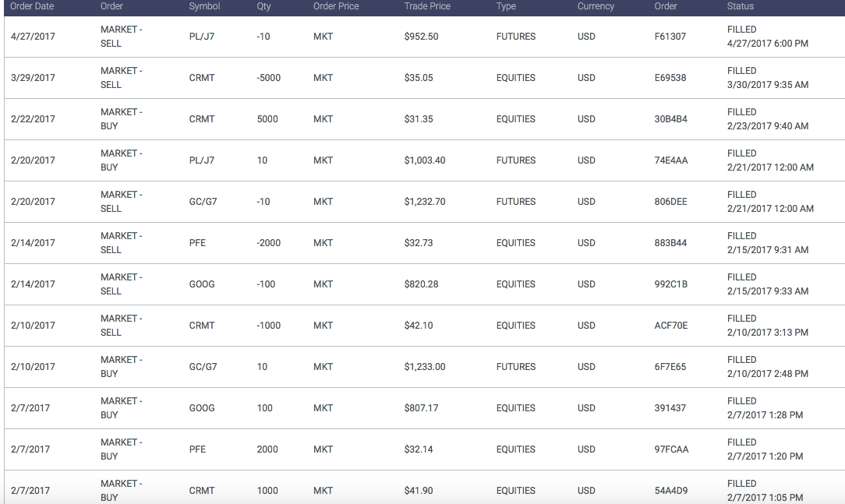Open order F61307
Screen dimensions: 845x504
pyautogui.click(x=670, y=37)
